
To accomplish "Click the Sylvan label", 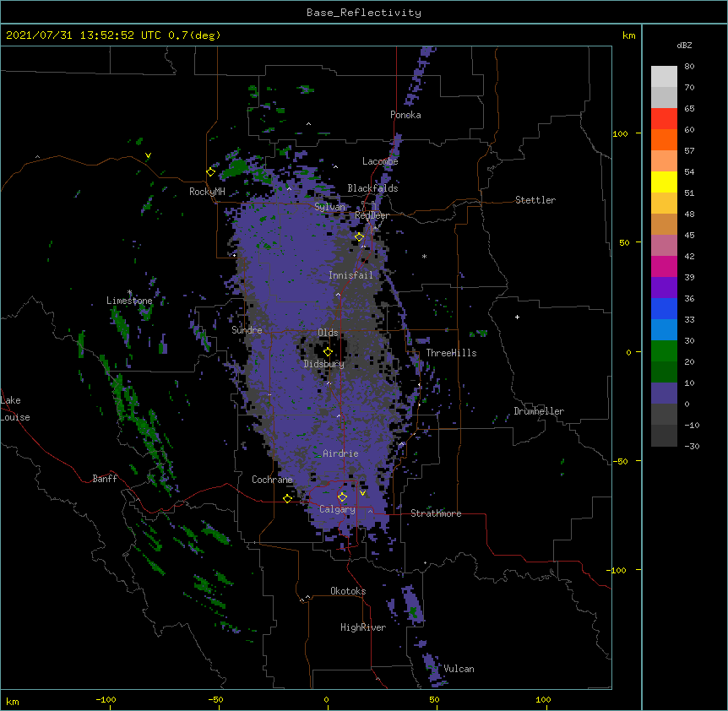I will coord(329,207).
